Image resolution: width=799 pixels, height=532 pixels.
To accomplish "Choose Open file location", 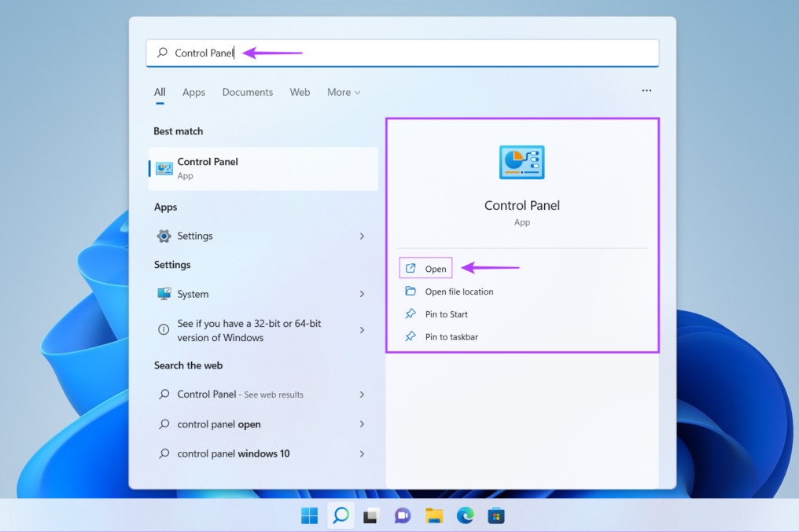I will point(449,292).
